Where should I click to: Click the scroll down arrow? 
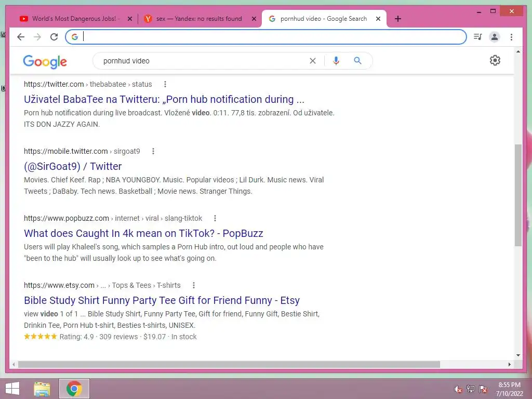point(518,355)
